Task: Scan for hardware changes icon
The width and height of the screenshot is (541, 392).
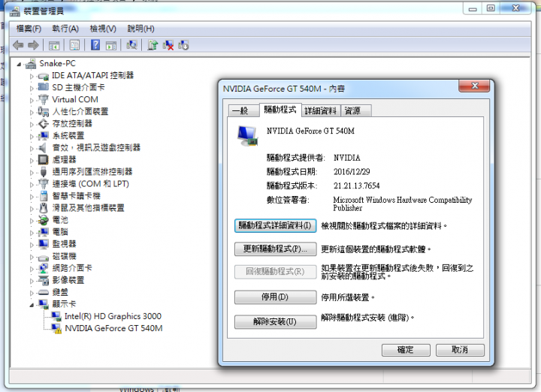Action: tap(131, 45)
